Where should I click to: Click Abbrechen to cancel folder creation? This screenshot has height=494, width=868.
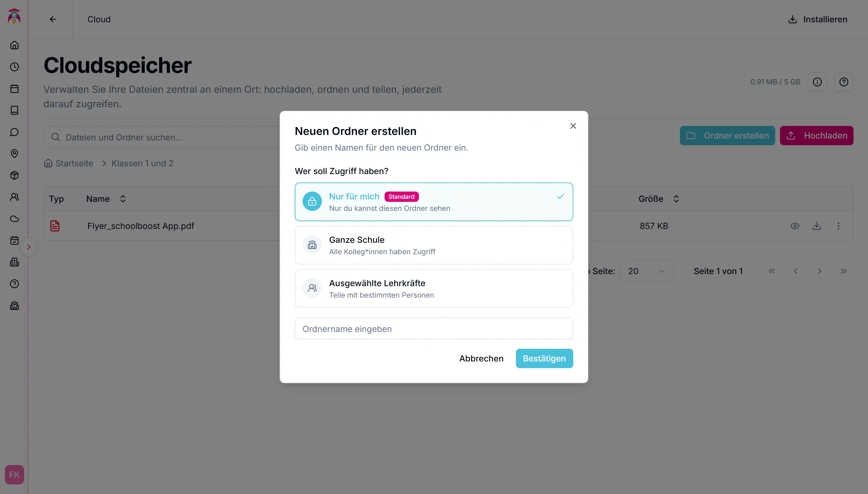[x=481, y=358]
